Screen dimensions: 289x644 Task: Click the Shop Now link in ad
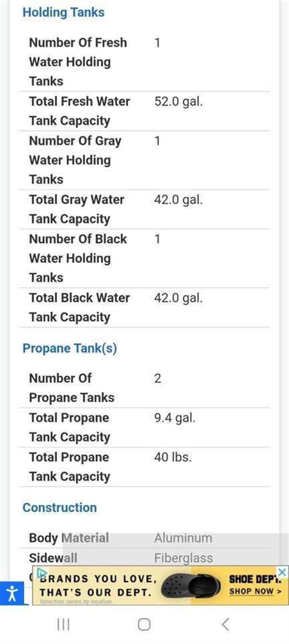pos(255,591)
